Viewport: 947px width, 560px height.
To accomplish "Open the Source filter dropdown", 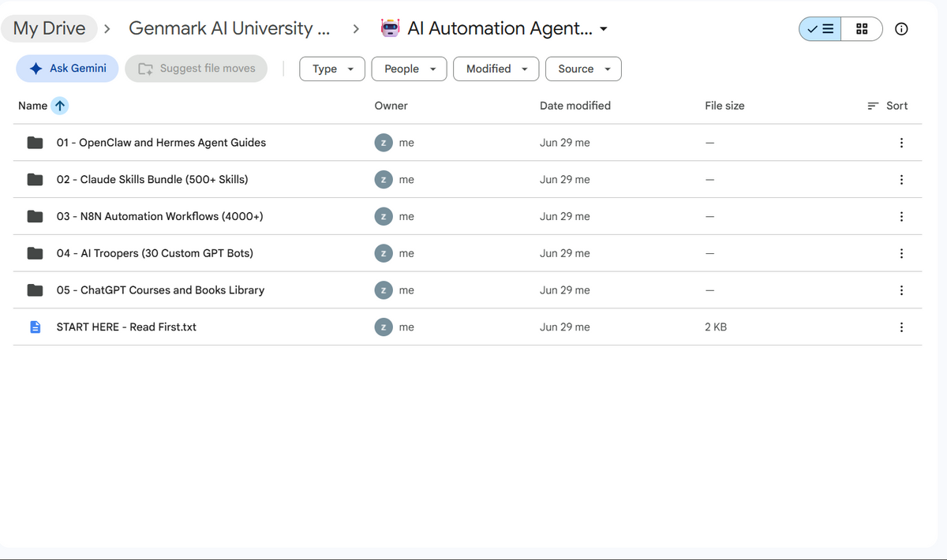I will [583, 69].
